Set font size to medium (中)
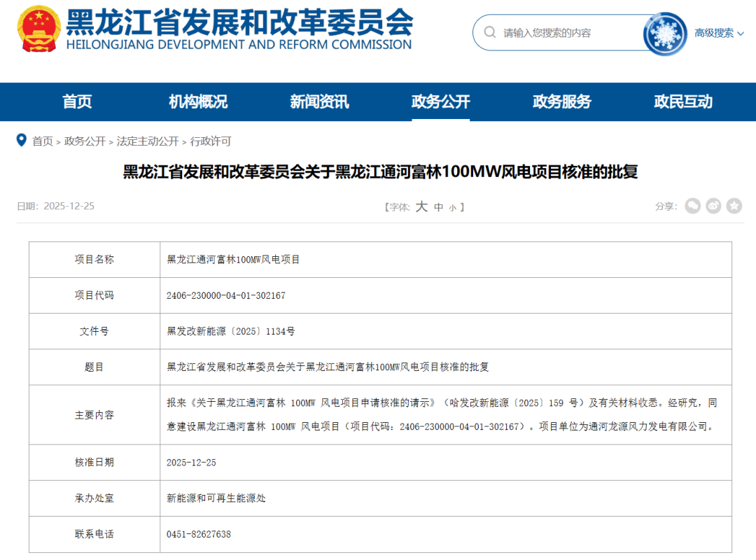This screenshot has width=756, height=560. coord(439,207)
